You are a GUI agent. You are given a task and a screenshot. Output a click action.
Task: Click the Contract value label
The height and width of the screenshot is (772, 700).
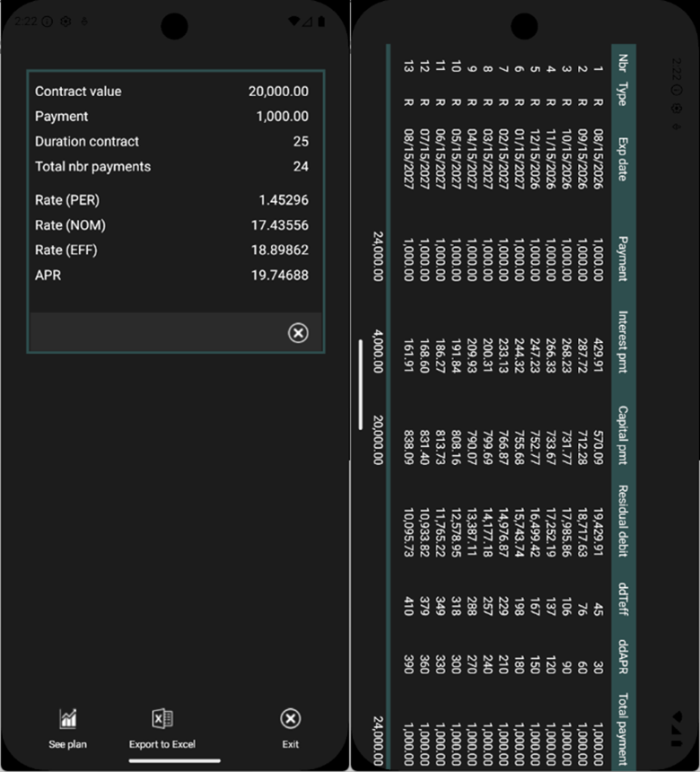point(78,91)
